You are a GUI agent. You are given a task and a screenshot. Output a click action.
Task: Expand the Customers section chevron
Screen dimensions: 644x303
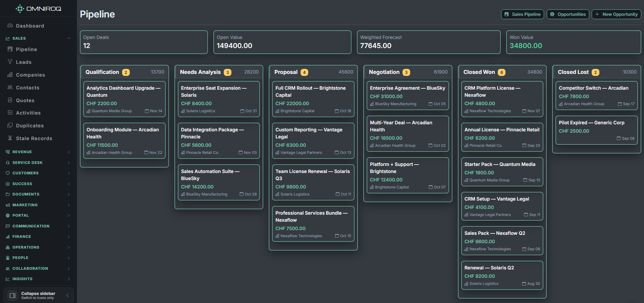(69, 173)
